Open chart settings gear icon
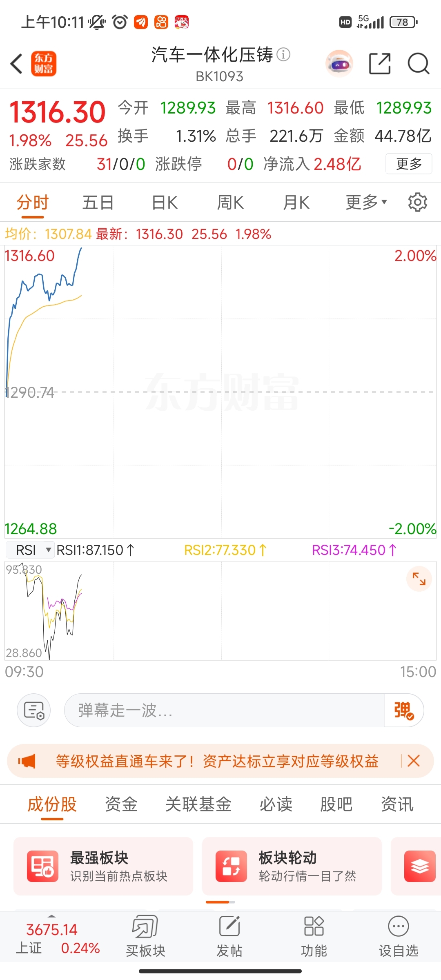The image size is (441, 980). pyautogui.click(x=417, y=202)
